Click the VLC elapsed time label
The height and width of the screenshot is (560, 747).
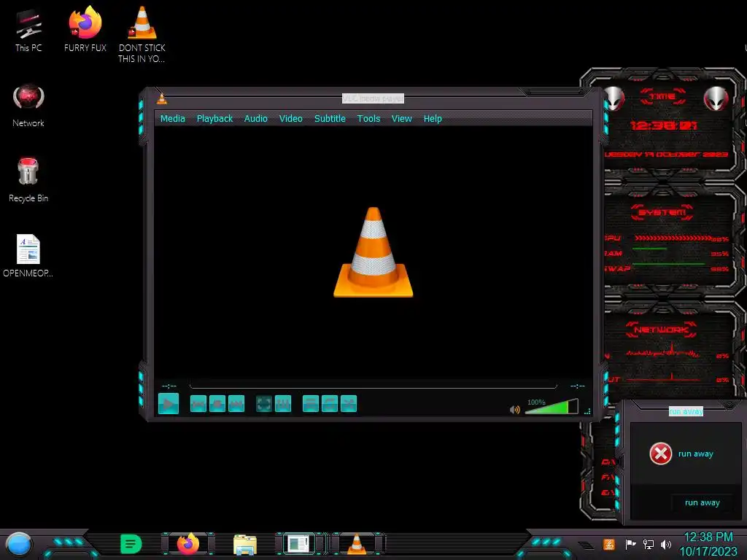(x=169, y=386)
